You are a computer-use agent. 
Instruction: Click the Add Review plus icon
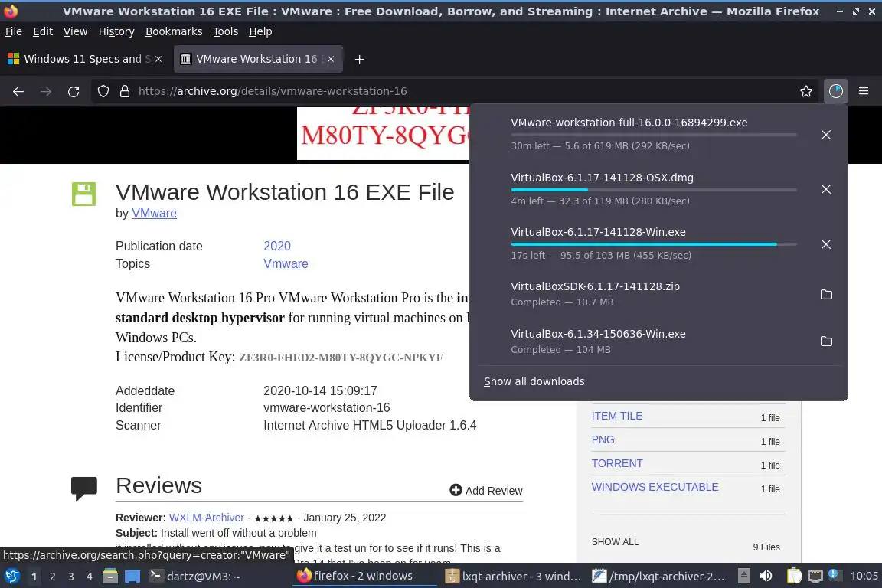[x=456, y=490]
